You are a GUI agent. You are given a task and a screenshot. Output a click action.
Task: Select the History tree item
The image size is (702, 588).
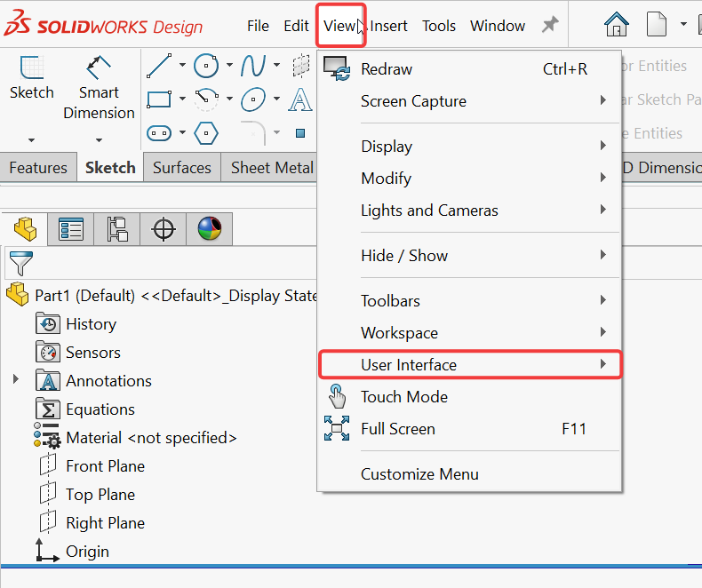76,324
